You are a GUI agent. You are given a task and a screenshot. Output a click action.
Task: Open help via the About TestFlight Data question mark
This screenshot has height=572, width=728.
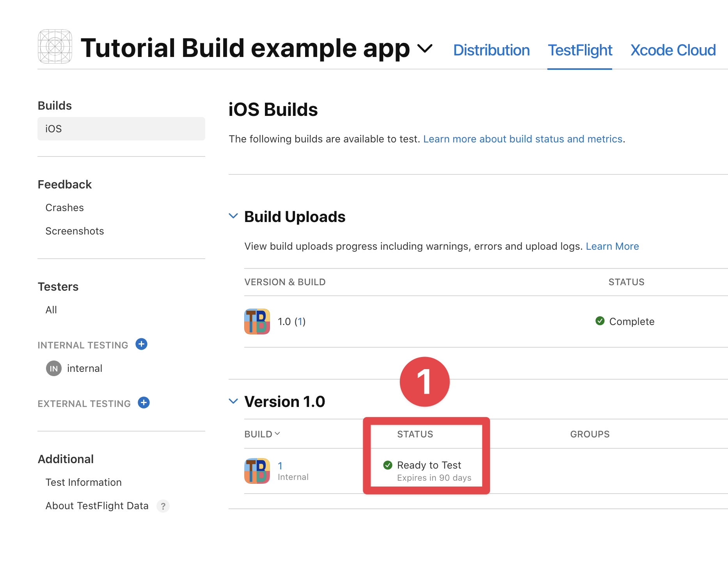[163, 506]
